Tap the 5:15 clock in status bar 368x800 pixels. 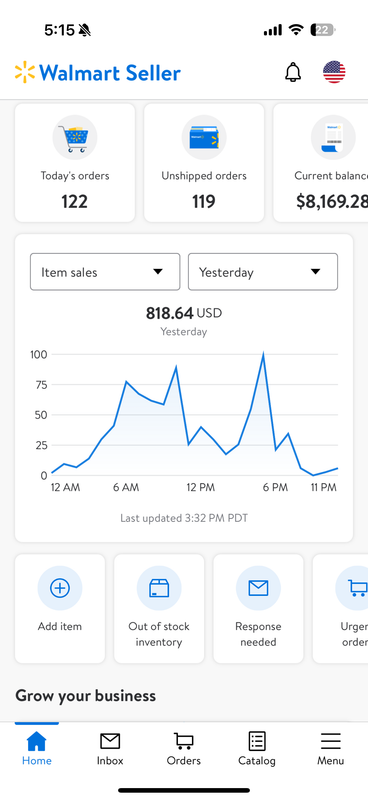click(59, 30)
